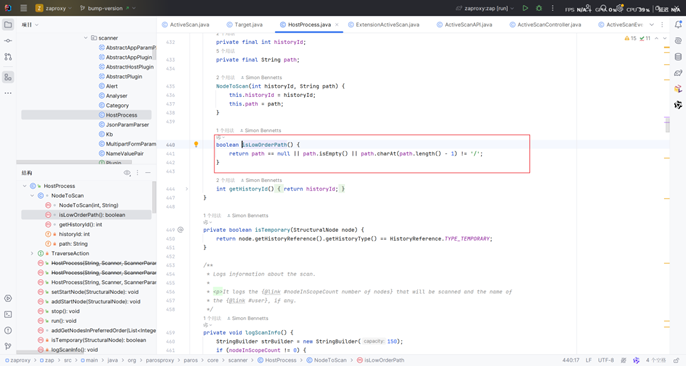Show more tool windows ellipsis icon
Image resolution: width=686 pixels, height=366 pixels.
coord(8,93)
